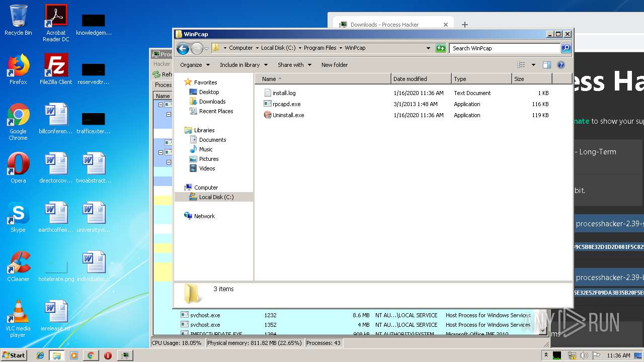The image size is (644, 362).
Task: Select the Skype desktop icon
Action: tap(18, 218)
